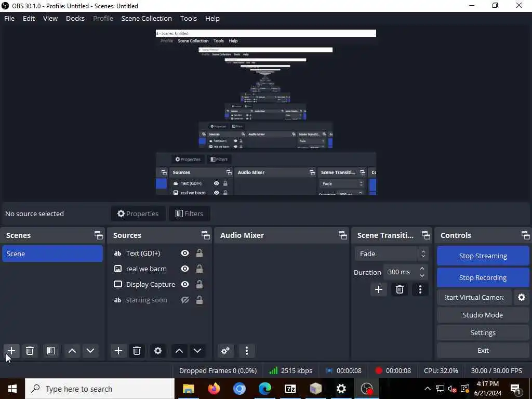Click the 300 ms duration field
Viewport: 532px width, 399px height.
[x=401, y=272]
